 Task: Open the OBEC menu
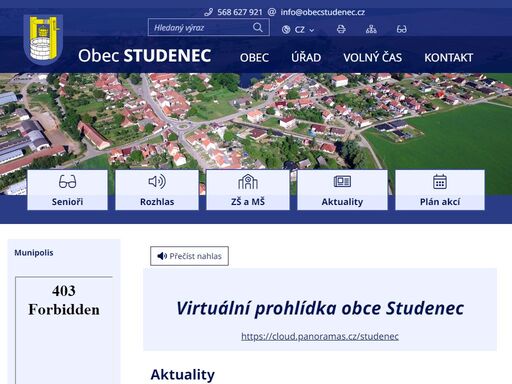[x=254, y=58]
